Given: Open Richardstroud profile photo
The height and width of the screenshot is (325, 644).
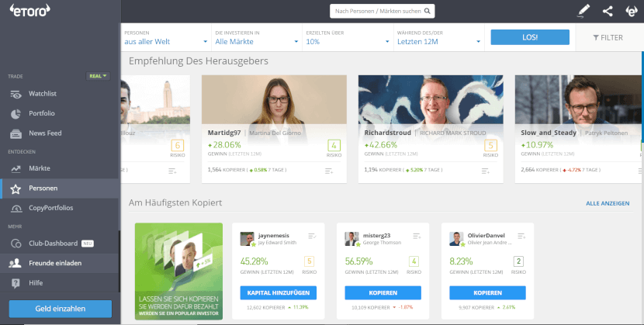Looking at the screenshot, I should [431, 100].
